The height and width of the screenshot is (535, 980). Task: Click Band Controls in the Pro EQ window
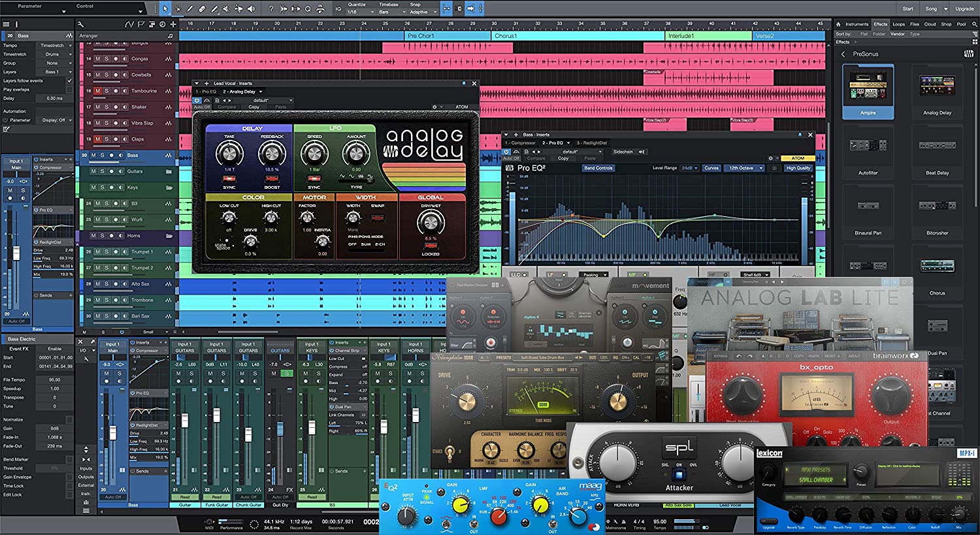point(598,168)
